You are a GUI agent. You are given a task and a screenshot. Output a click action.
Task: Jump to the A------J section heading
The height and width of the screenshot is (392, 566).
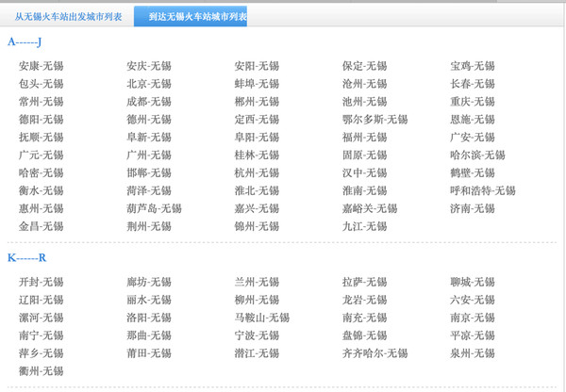click(x=25, y=41)
